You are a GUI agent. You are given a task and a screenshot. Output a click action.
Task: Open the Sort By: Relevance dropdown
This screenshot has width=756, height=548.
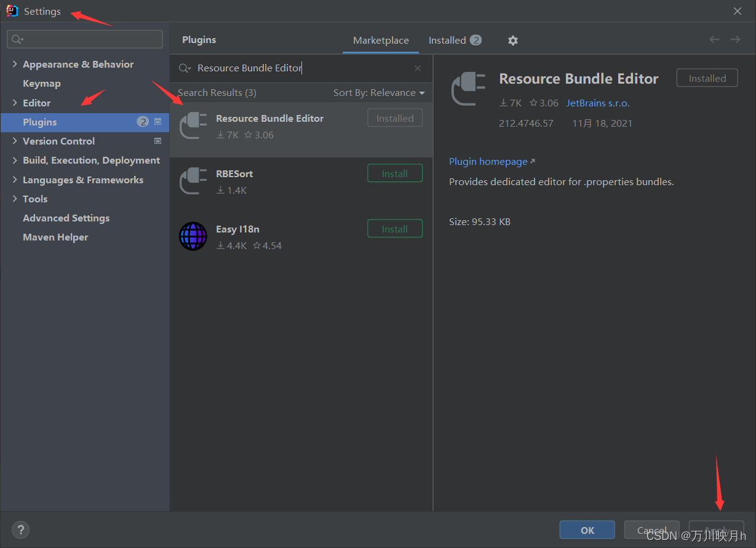379,93
